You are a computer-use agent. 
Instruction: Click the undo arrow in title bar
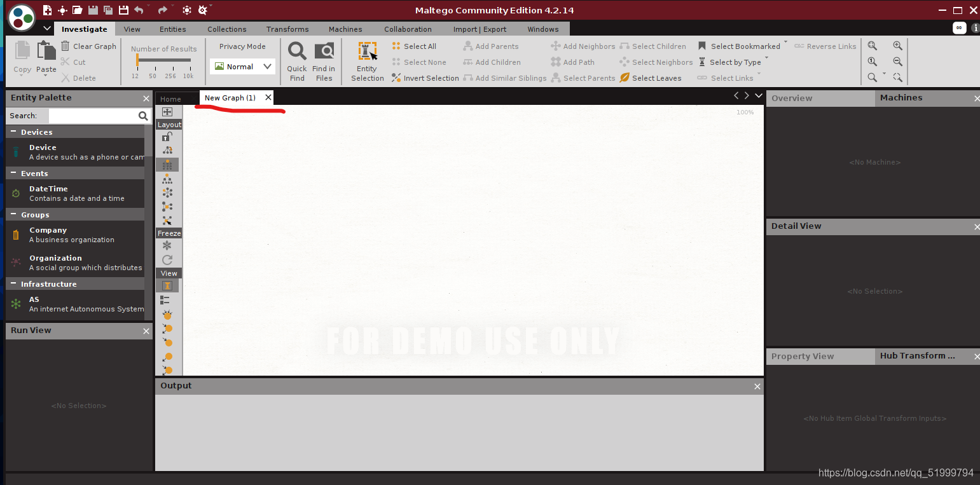pos(139,10)
